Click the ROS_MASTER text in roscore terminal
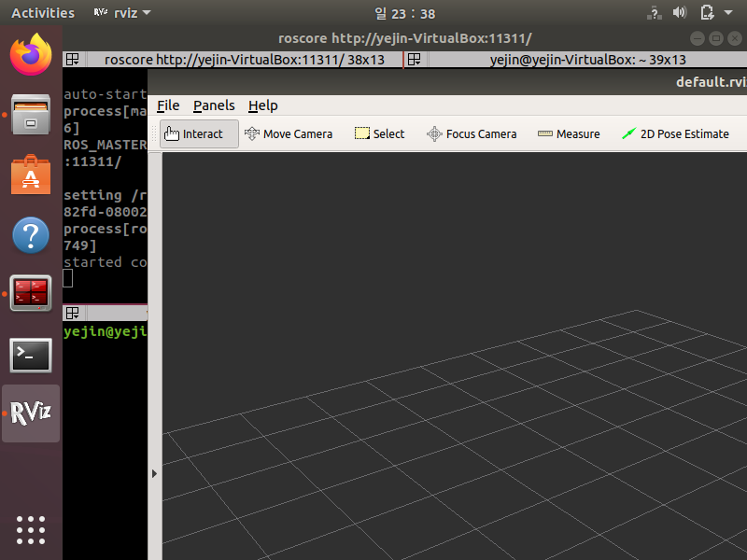The height and width of the screenshot is (560, 747). tap(106, 145)
